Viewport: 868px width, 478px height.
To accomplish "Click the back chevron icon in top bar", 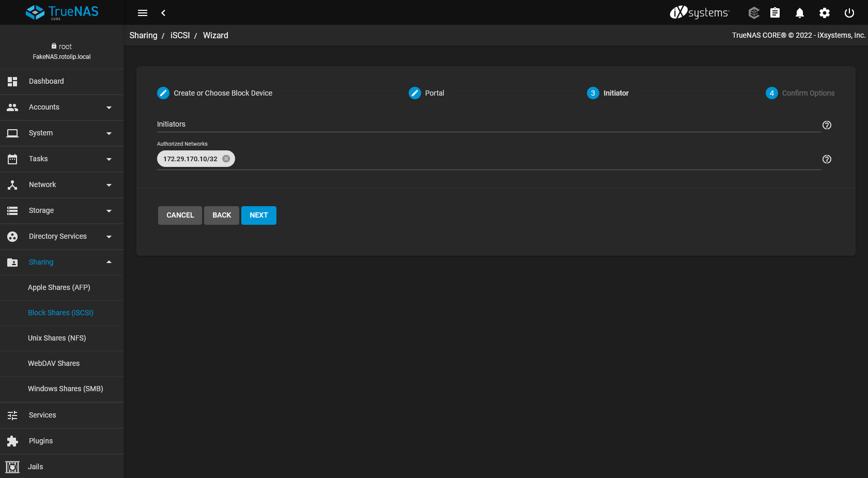I will (163, 13).
